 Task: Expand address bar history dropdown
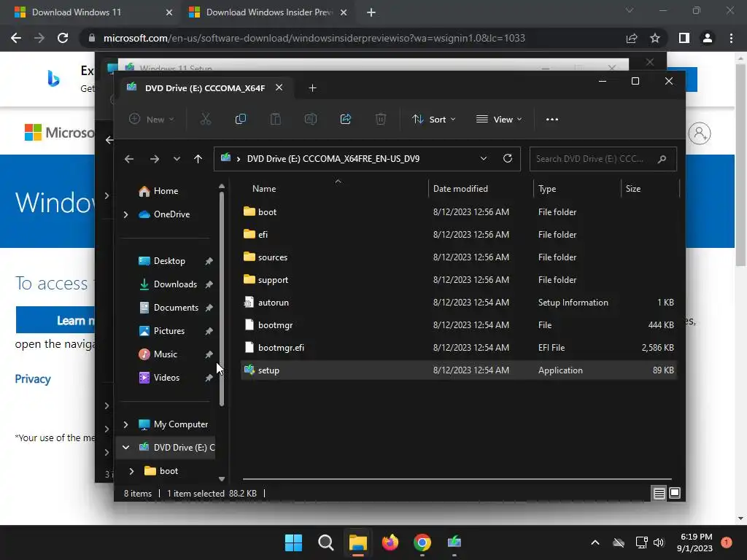(484, 158)
